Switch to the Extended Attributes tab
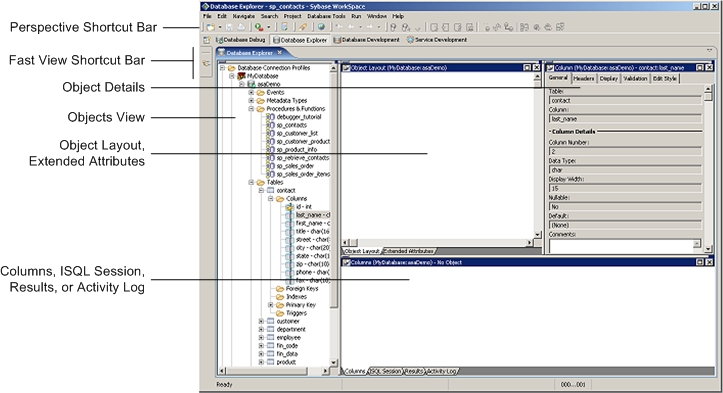723x393 pixels. pyautogui.click(x=409, y=251)
